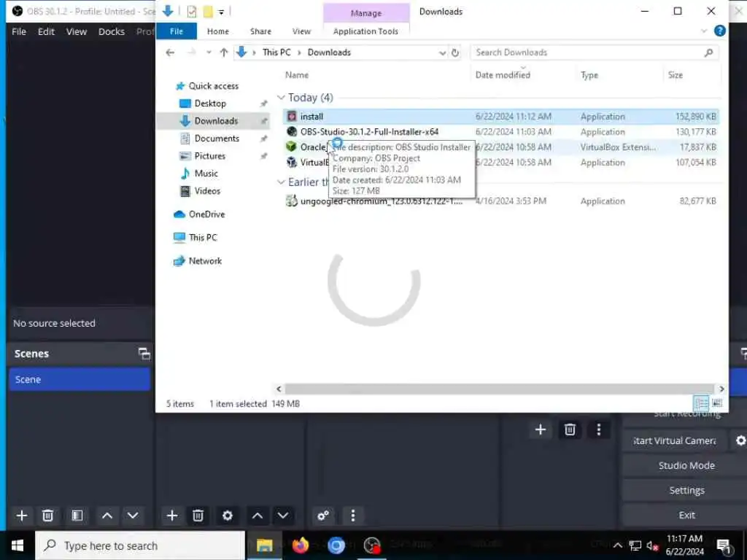747x560 pixels.
Task: Move source down in the Sources toolbar
Action: point(283,516)
